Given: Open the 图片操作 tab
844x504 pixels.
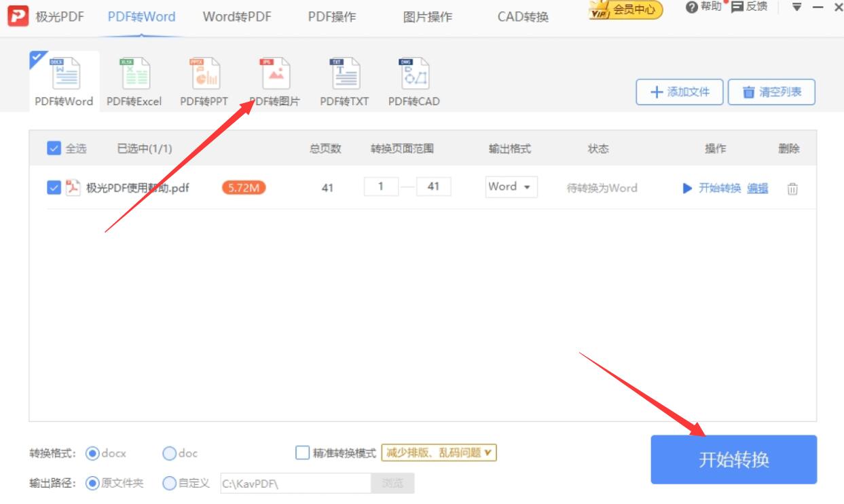Looking at the screenshot, I should coord(428,17).
